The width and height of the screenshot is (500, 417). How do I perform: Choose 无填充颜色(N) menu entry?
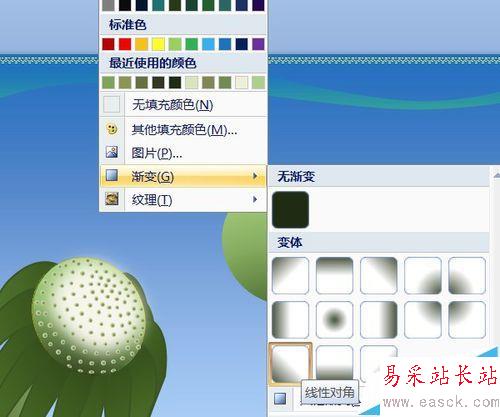pyautogui.click(x=183, y=105)
